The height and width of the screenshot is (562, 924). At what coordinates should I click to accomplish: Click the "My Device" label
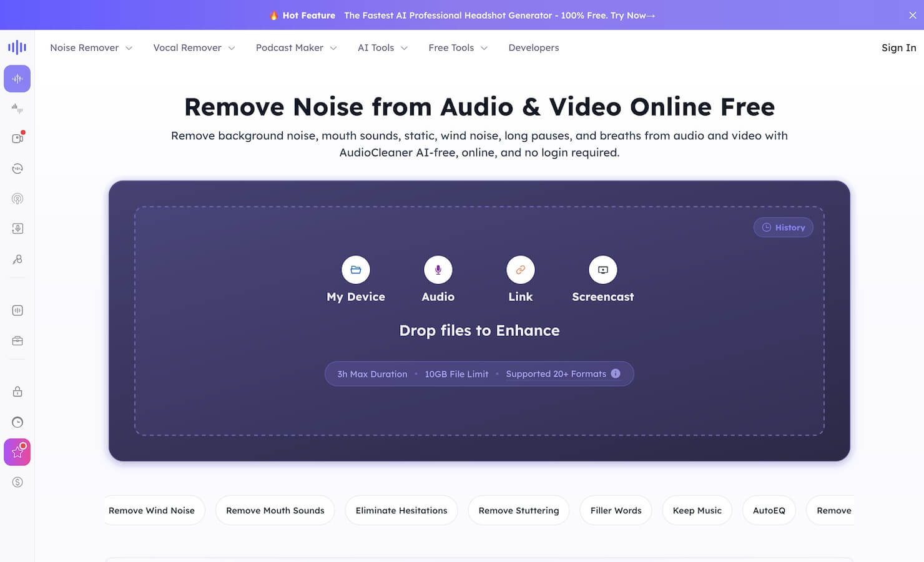tap(356, 297)
